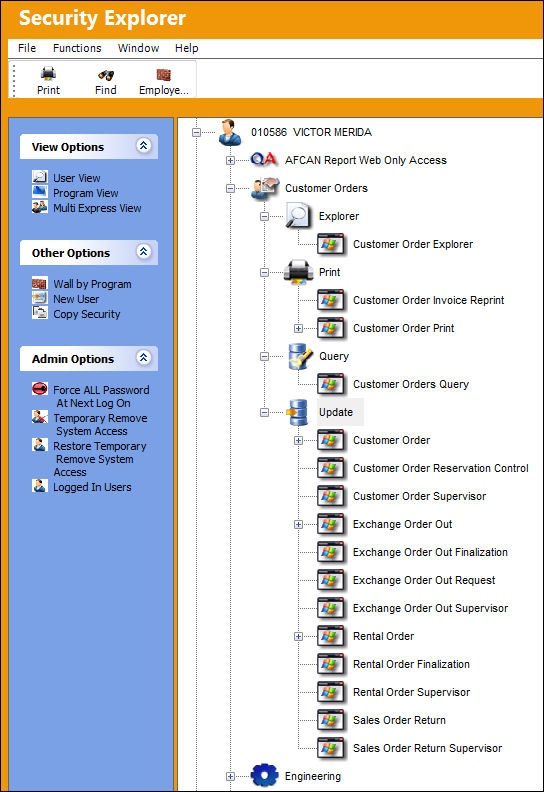This screenshot has height=792, width=544.
Task: Click the Exchange Order Out Request program icon
Action: pos(331,580)
